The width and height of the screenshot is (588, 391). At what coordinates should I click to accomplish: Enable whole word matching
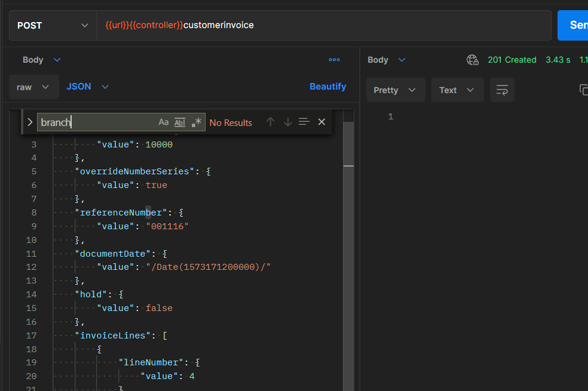179,122
